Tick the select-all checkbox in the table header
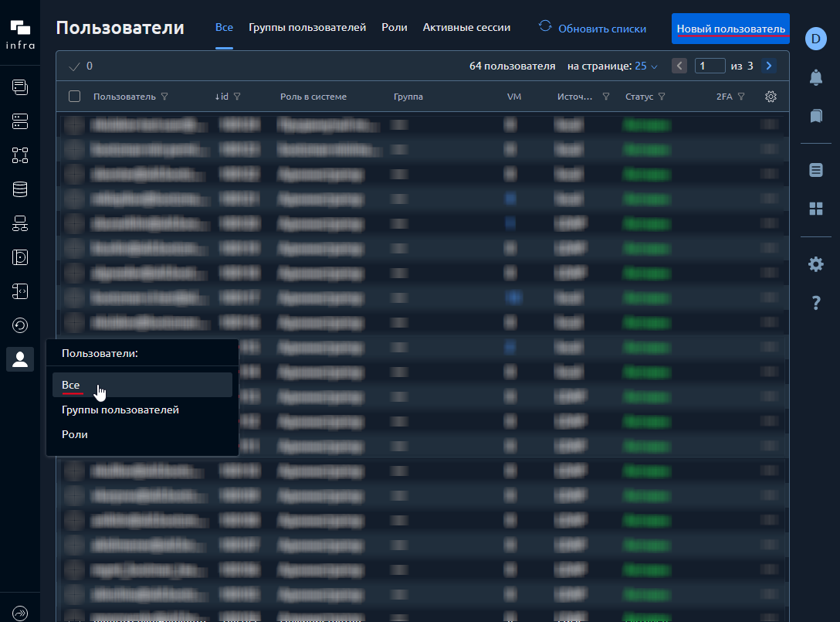 coord(74,97)
